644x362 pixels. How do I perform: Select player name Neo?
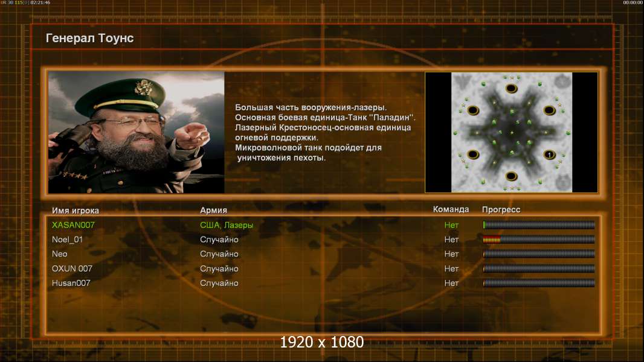(60, 254)
